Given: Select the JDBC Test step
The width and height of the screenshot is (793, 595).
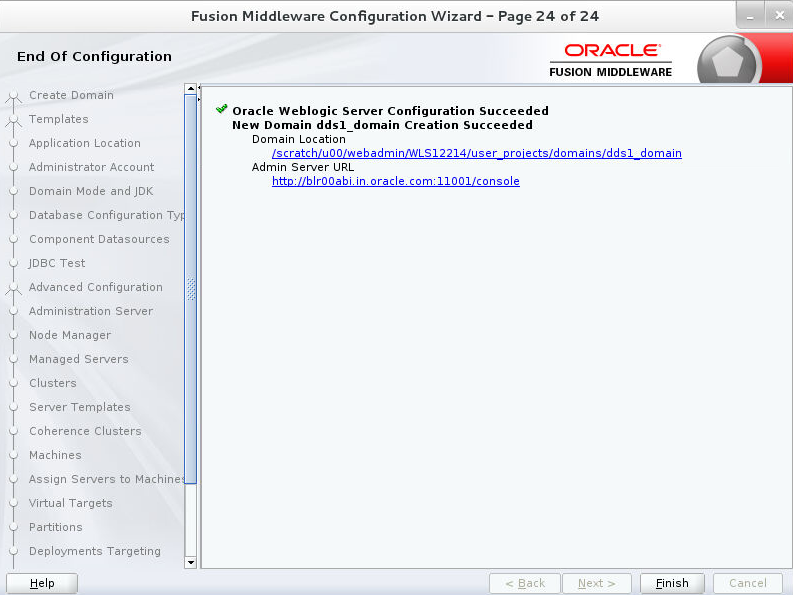Looking at the screenshot, I should tap(57, 263).
